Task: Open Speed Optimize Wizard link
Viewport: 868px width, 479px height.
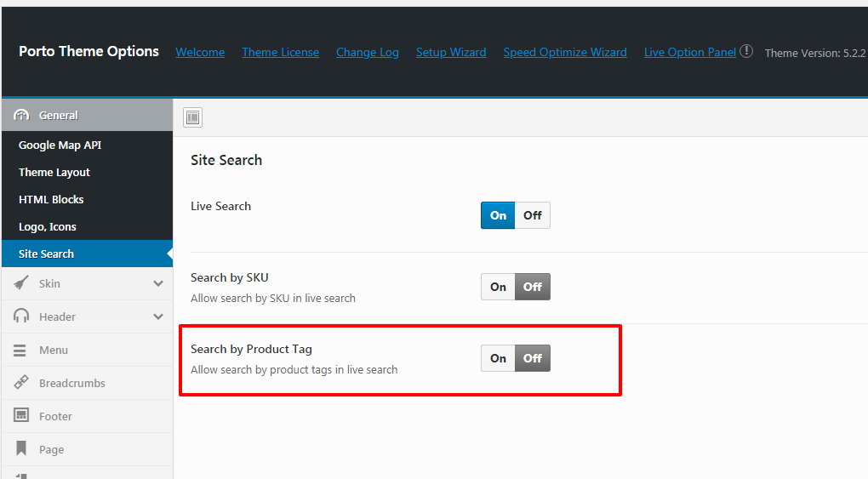Action: point(565,52)
